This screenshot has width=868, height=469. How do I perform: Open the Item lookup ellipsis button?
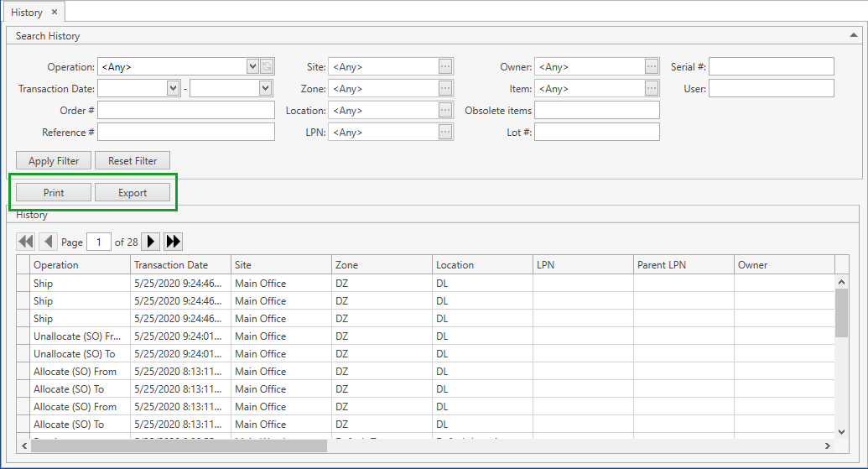click(652, 89)
